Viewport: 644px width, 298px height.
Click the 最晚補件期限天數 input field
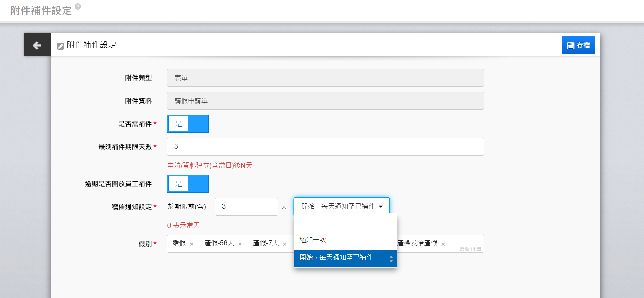(325, 147)
